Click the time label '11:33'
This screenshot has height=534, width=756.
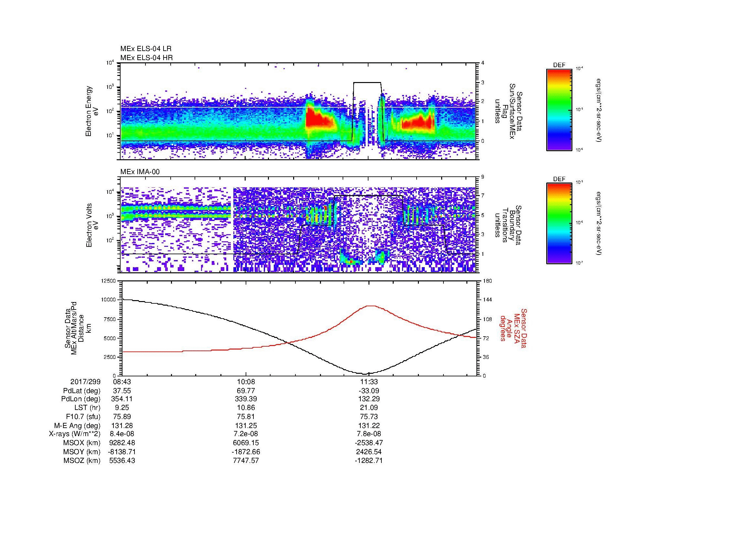369,382
